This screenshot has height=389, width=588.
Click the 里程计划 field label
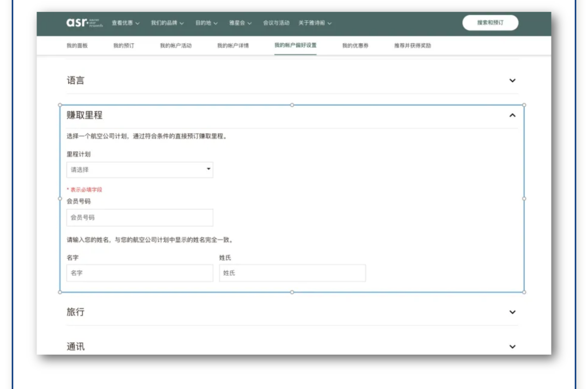[x=78, y=154]
